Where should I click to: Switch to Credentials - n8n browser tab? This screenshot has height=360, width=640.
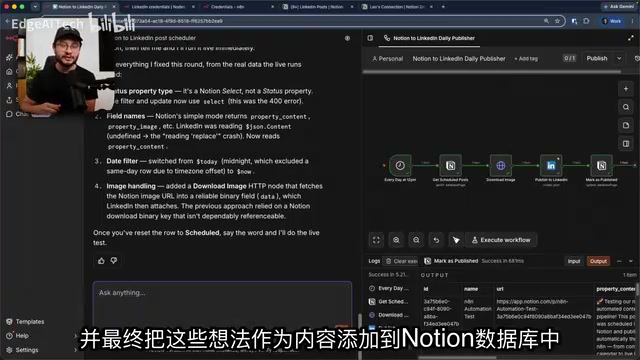tap(239, 7)
